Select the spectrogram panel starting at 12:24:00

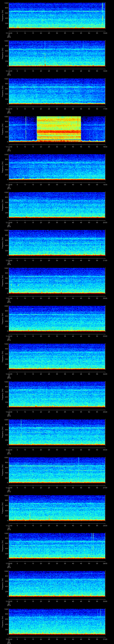click(x=57, y=394)
